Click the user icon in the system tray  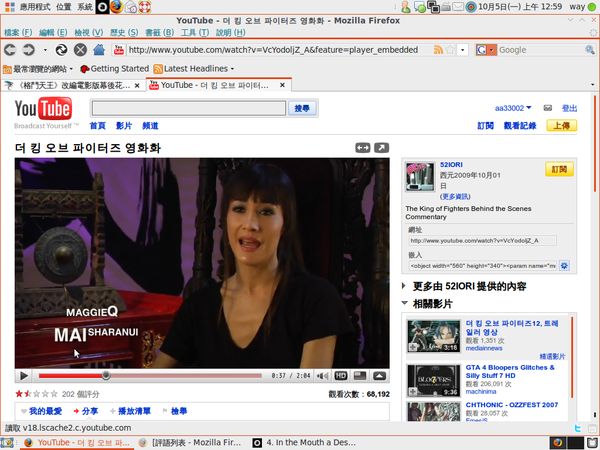tap(406, 7)
